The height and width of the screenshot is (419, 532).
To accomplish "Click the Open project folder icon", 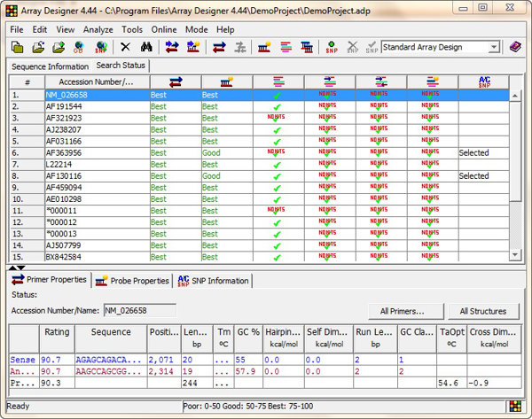I will tap(38, 47).
